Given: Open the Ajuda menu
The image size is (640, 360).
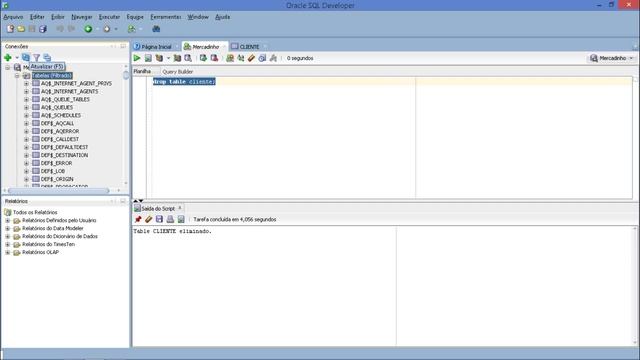Looking at the screenshot, I should [222, 17].
